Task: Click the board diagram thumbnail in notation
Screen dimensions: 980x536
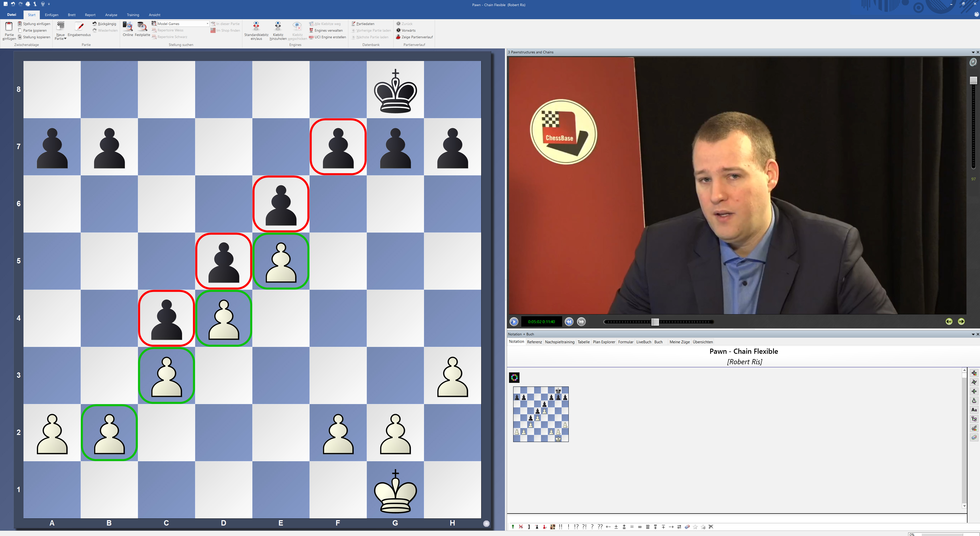Action: (x=541, y=414)
